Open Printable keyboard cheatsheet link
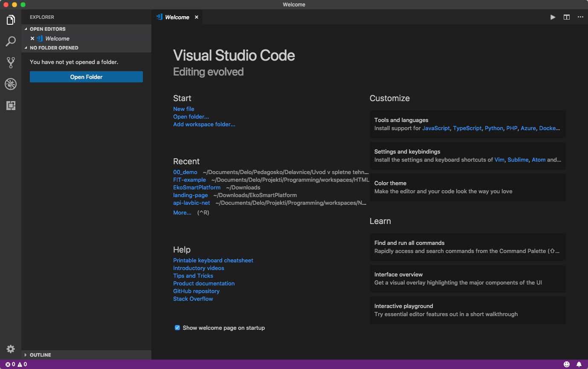588x369 pixels. 213,260
